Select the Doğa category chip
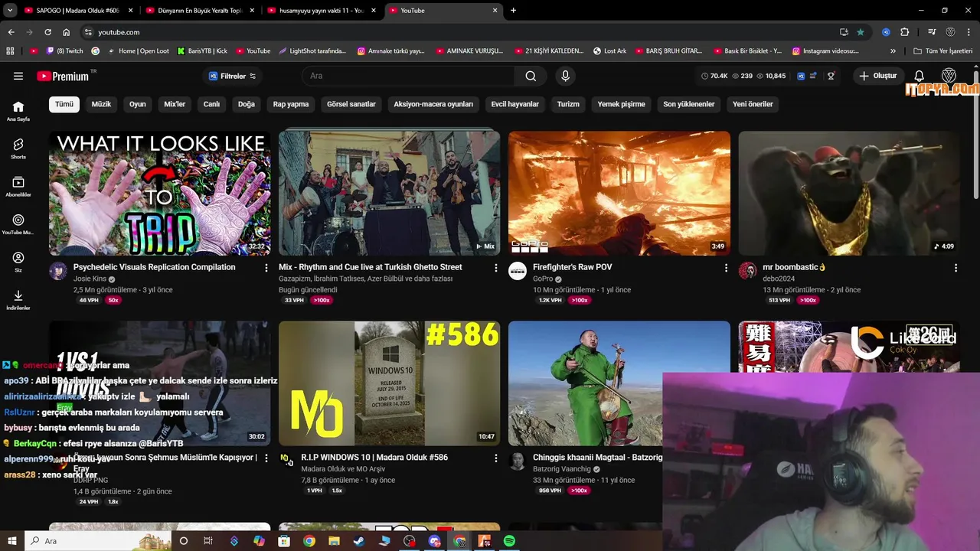 (x=247, y=104)
